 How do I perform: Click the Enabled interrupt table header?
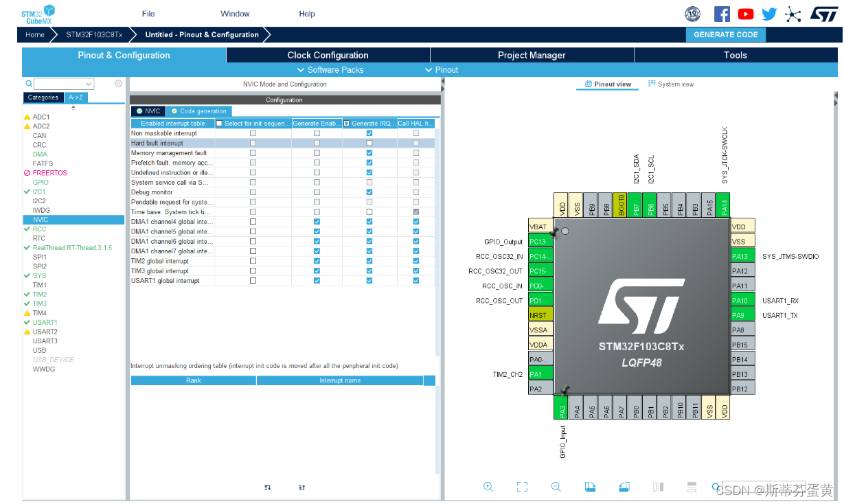point(172,124)
